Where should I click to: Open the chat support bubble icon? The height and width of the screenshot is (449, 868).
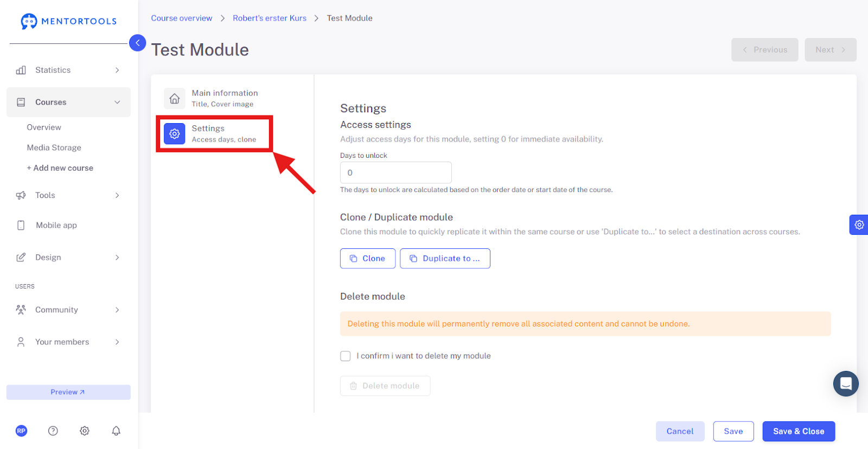[846, 383]
